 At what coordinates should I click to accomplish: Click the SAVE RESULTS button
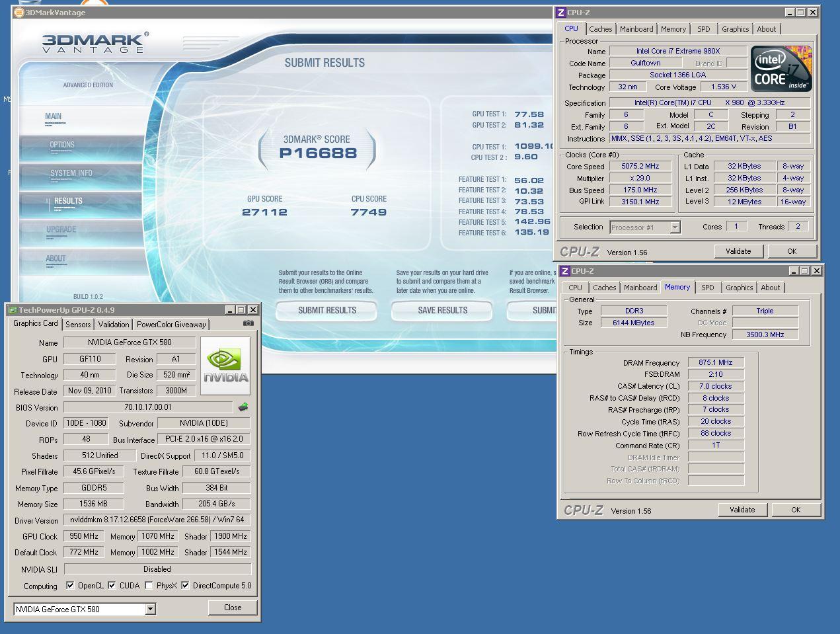442,310
